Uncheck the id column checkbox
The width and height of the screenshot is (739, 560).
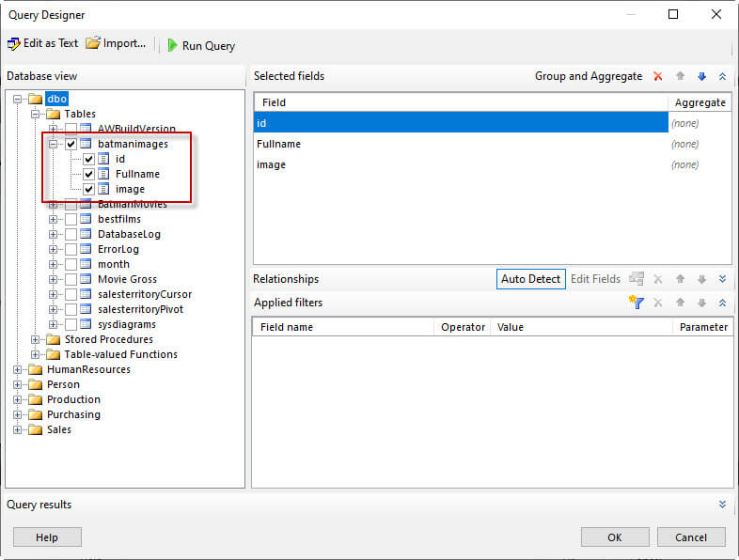coord(88,159)
